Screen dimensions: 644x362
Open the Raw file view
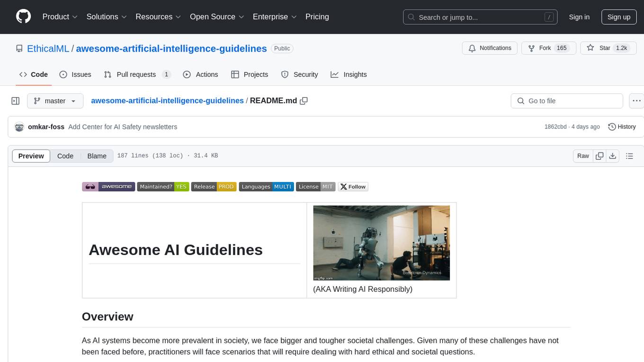click(x=583, y=156)
